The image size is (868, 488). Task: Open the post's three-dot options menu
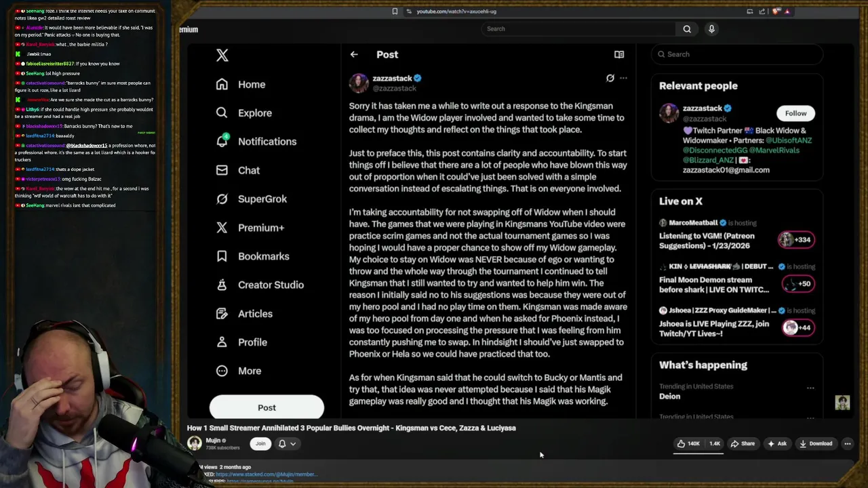623,78
